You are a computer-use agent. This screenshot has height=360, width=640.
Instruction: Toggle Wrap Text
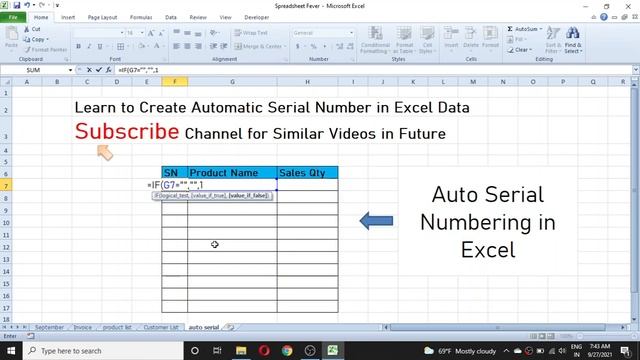point(251,33)
